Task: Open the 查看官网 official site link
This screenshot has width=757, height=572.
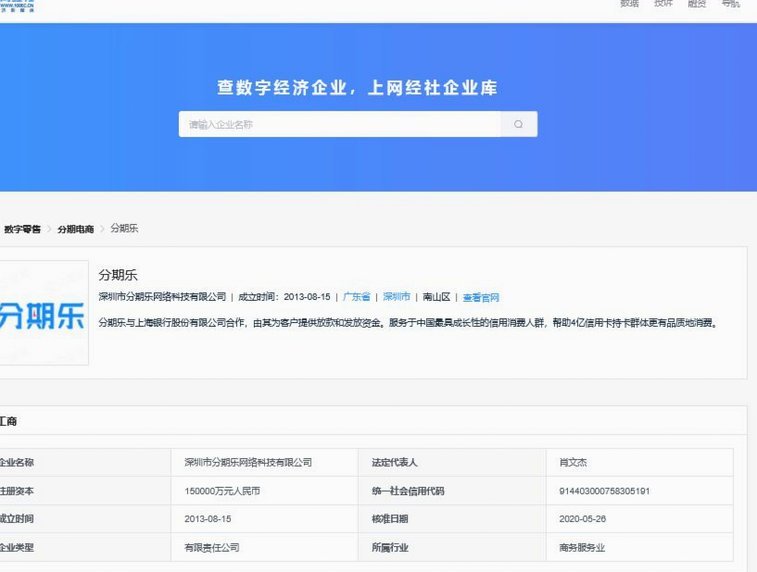Action: tap(481, 297)
